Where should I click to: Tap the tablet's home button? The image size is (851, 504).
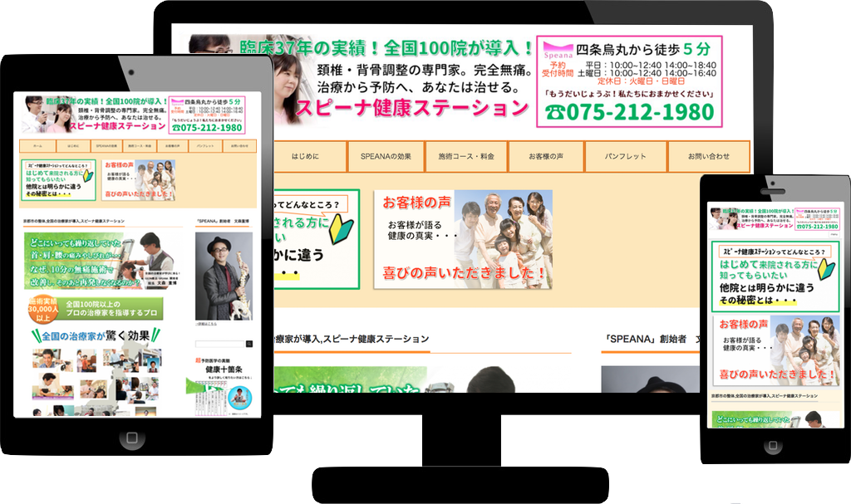(132, 438)
